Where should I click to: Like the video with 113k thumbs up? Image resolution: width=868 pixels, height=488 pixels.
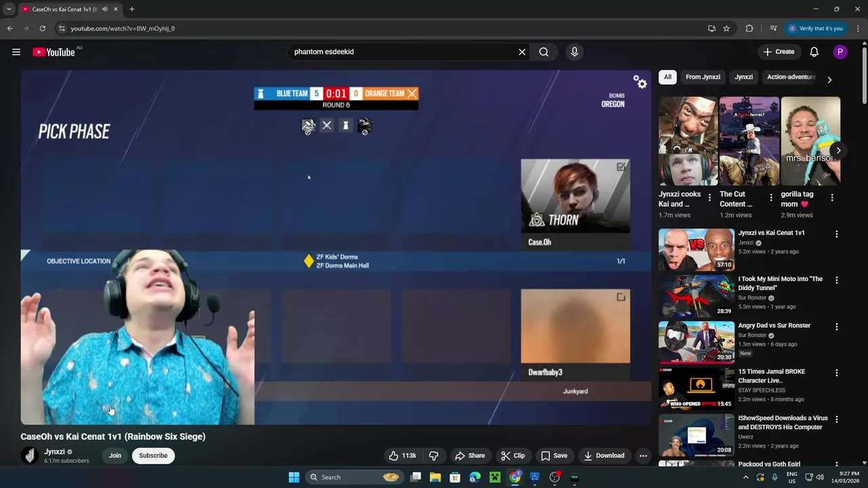401,455
